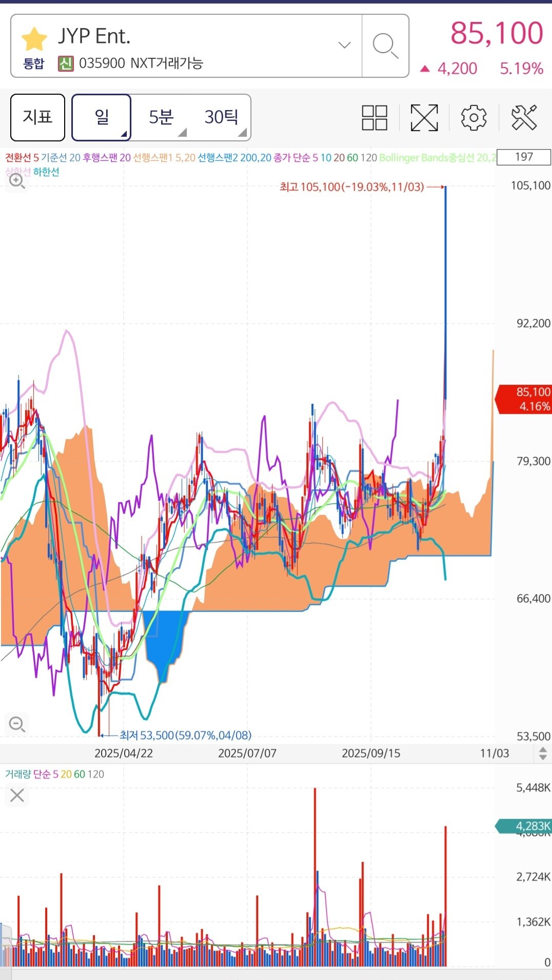Select the 기준선 20 indicator label

(61, 157)
